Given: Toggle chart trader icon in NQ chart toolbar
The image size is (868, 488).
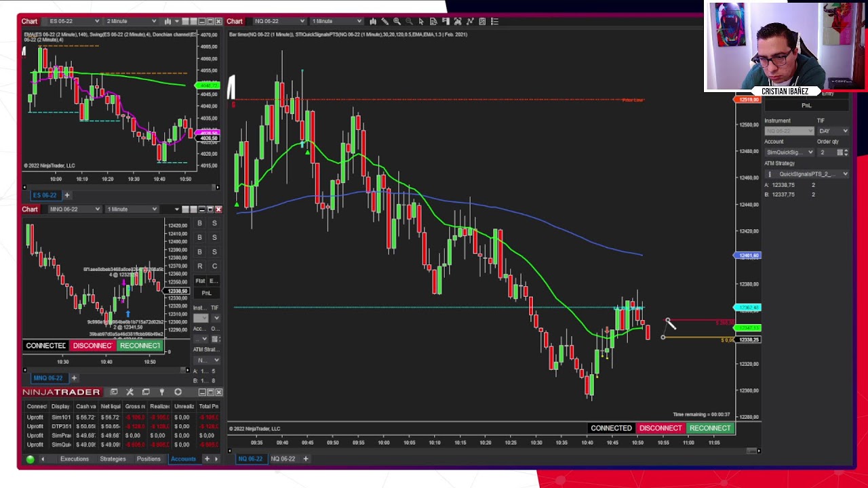Looking at the screenshot, I should pos(446,22).
